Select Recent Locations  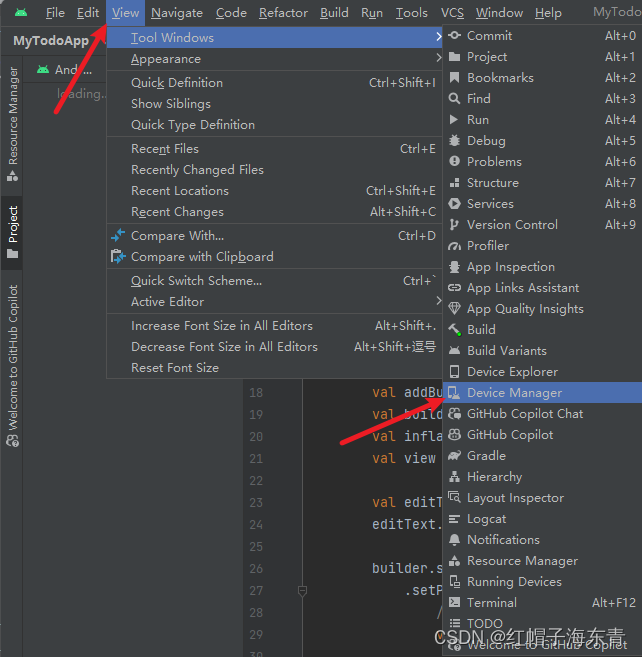(x=274, y=191)
